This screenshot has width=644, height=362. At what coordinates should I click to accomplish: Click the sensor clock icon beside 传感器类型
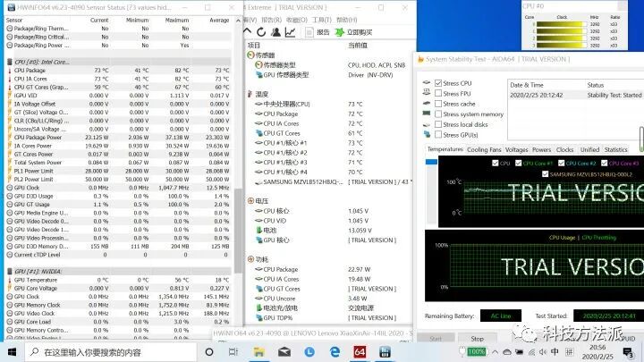click(x=258, y=65)
